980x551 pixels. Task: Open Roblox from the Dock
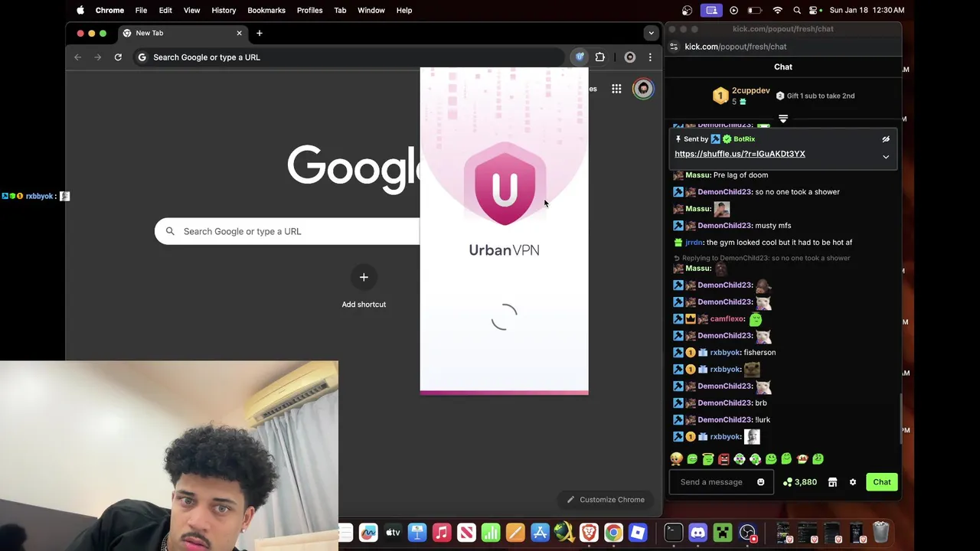point(638,533)
